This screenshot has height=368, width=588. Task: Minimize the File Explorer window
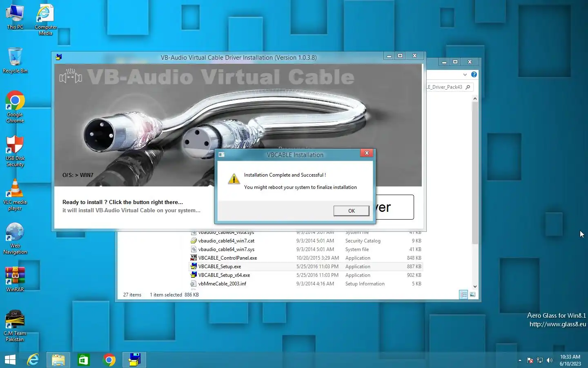[444, 62]
